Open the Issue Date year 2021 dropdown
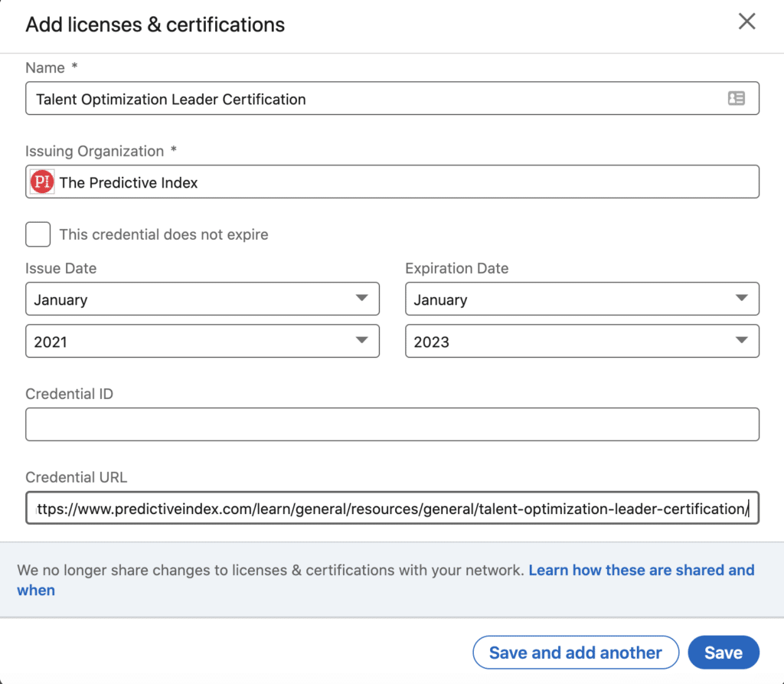 pyautogui.click(x=202, y=342)
